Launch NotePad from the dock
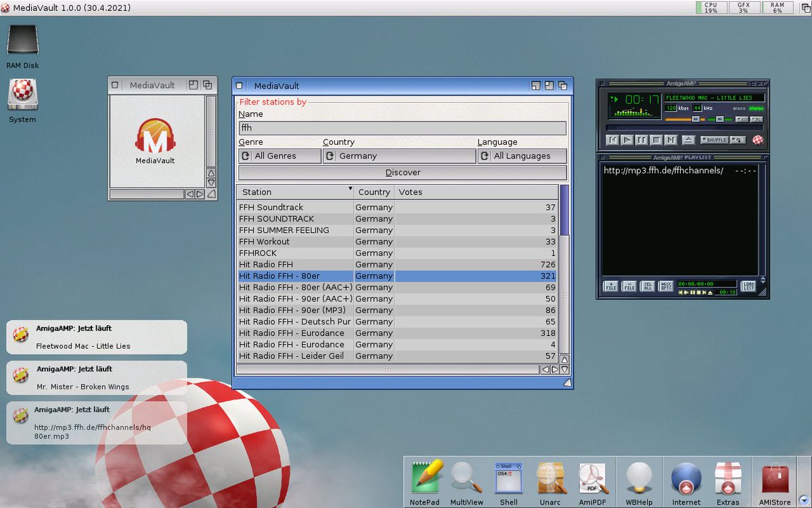The height and width of the screenshot is (508, 812). (x=425, y=483)
